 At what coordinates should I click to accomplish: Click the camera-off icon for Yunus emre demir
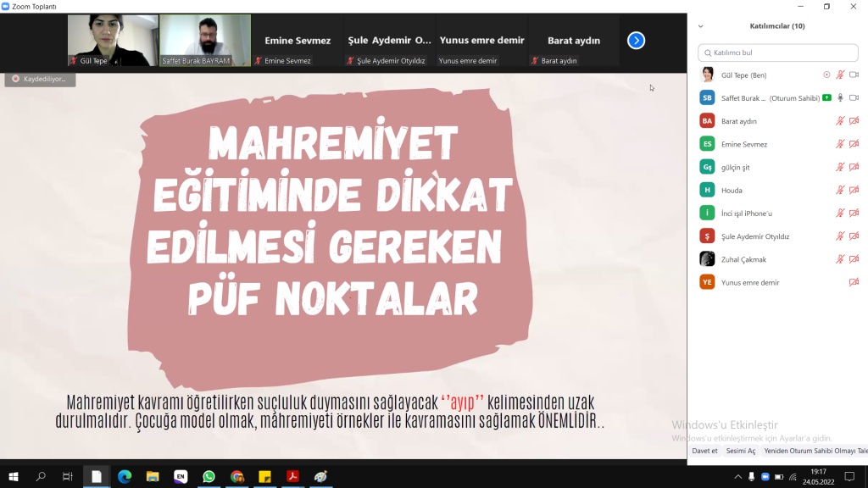click(854, 282)
